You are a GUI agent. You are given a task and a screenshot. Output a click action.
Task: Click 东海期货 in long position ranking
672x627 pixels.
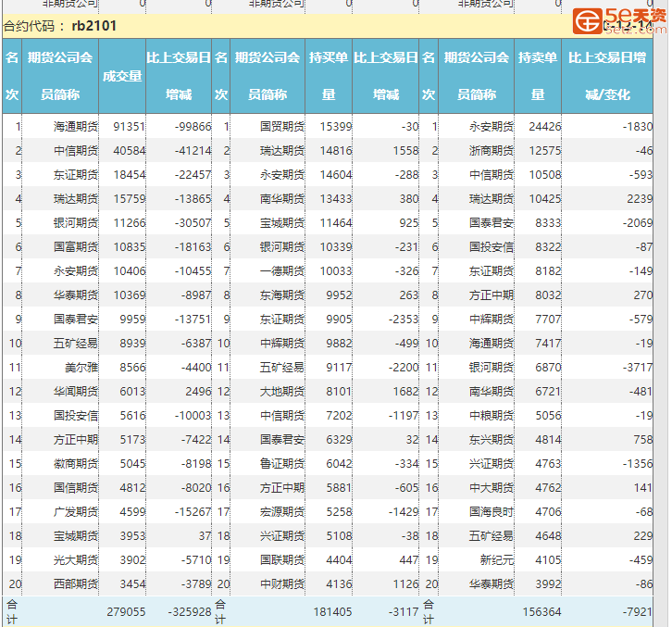282,295
